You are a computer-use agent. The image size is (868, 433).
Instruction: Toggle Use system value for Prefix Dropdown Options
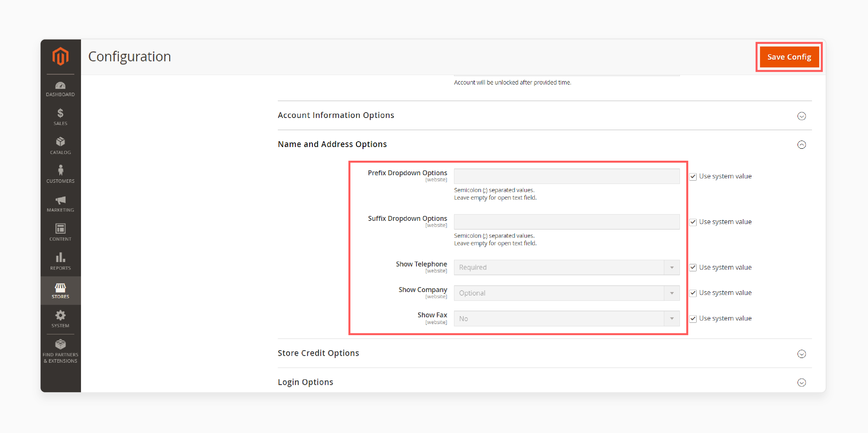point(693,176)
